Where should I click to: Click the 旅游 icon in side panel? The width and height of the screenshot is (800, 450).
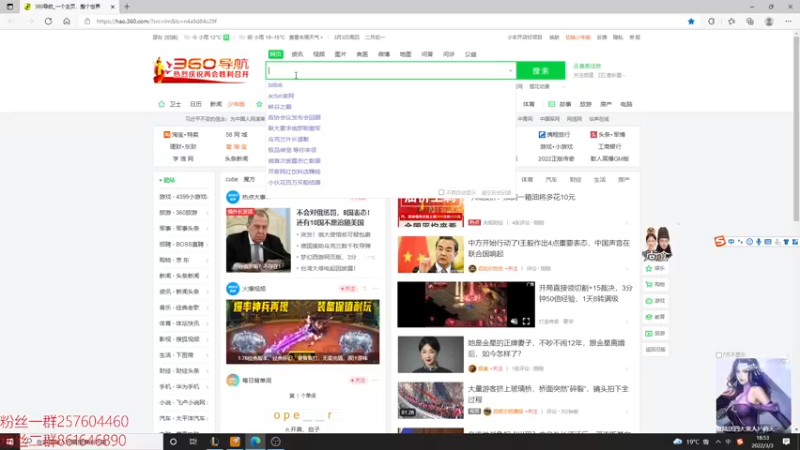(x=649, y=333)
